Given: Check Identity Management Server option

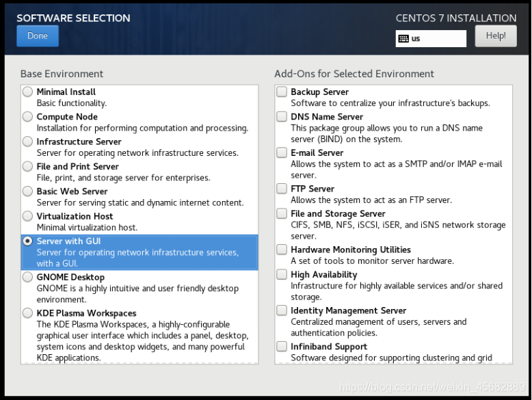Looking at the screenshot, I should [x=282, y=310].
